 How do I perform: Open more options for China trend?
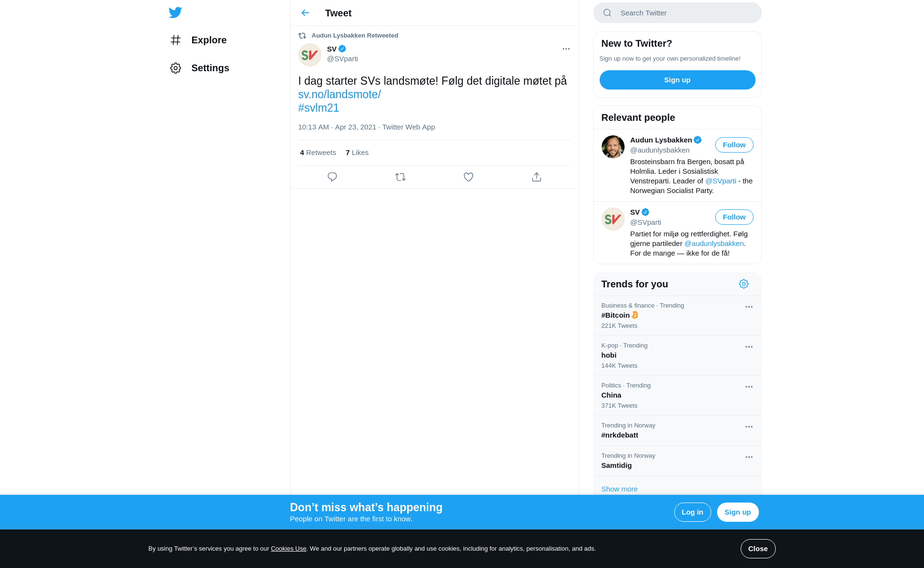coord(749,387)
